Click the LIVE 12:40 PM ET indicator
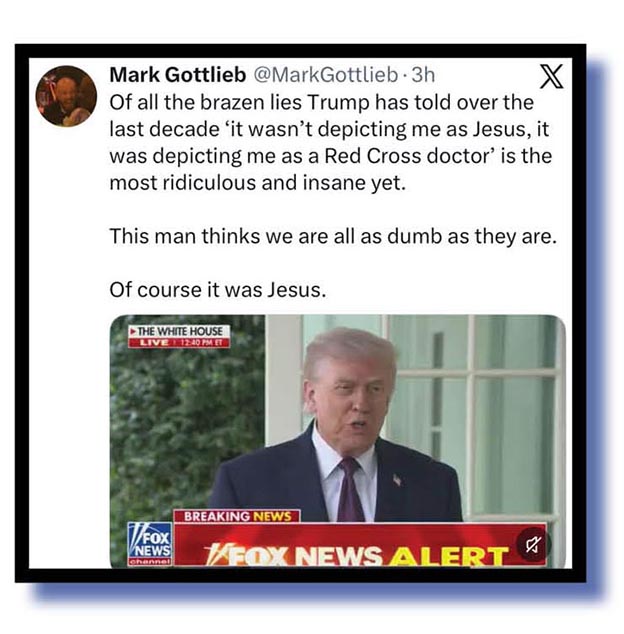This screenshot has width=624, height=634. click(x=179, y=343)
